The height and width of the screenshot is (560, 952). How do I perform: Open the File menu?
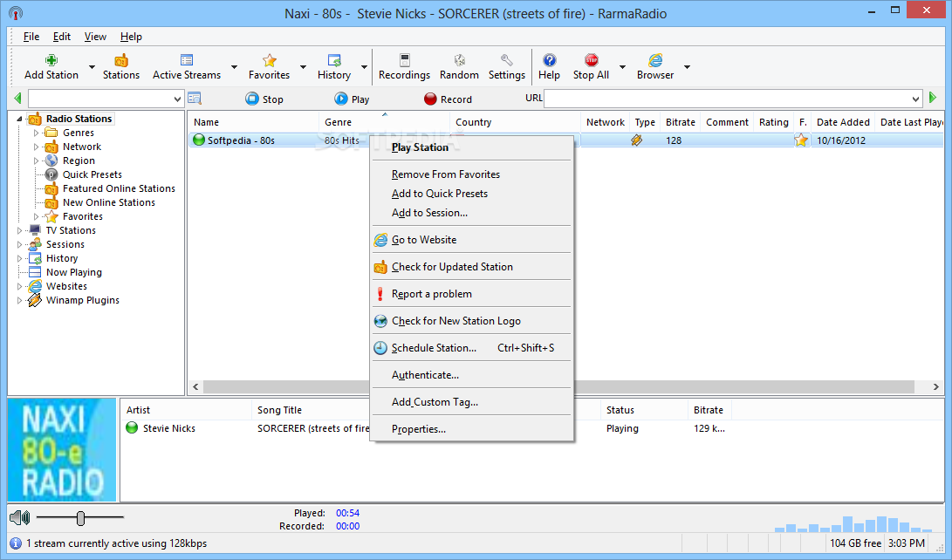coord(31,37)
